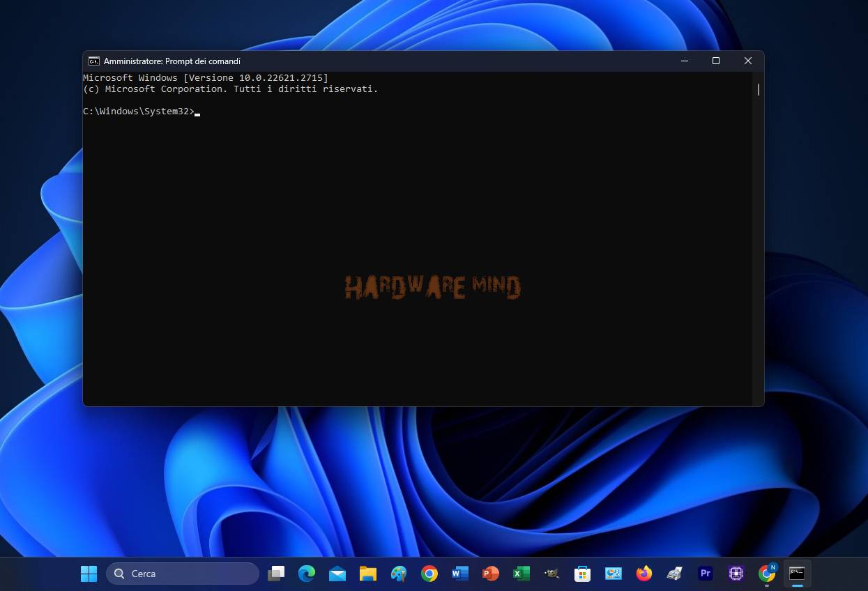This screenshot has width=868, height=591.
Task: Open File Explorer from the taskbar
Action: click(368, 574)
